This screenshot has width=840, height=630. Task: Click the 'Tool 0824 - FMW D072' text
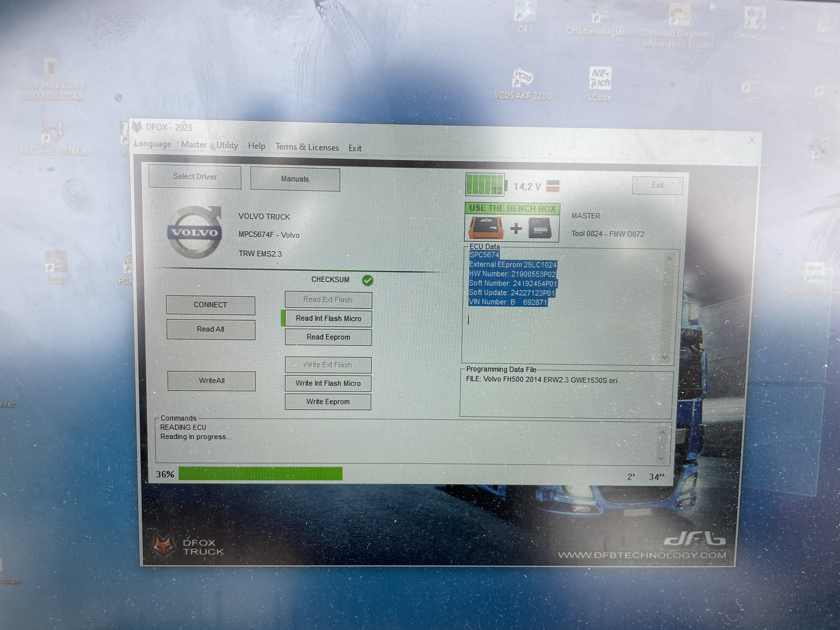tap(608, 234)
